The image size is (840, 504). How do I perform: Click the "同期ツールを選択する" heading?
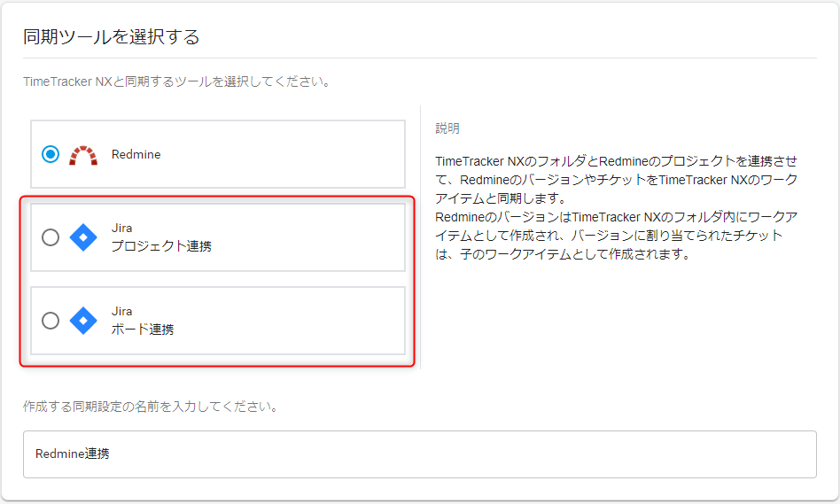pyautogui.click(x=112, y=37)
